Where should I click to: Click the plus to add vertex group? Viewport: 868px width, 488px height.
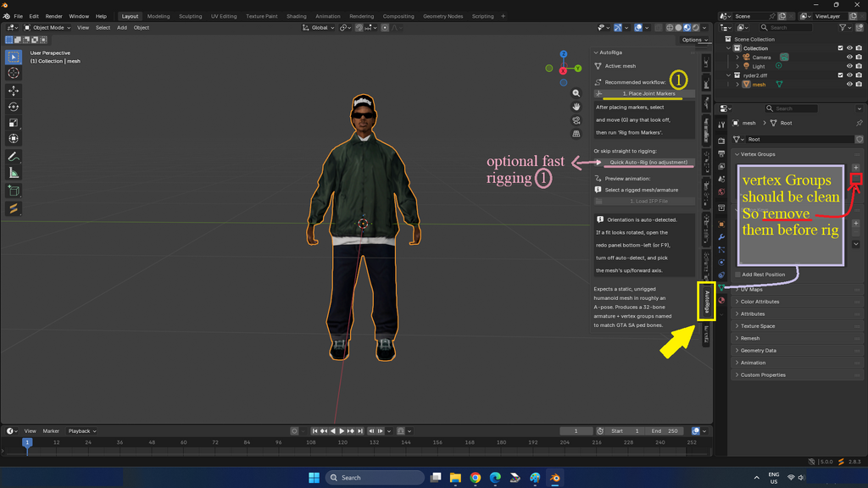coord(856,167)
